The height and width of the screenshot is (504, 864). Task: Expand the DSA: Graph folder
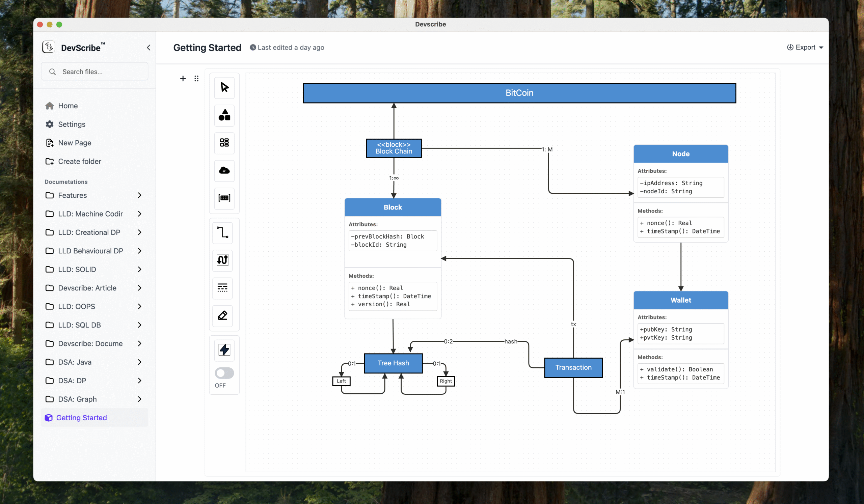coord(139,399)
